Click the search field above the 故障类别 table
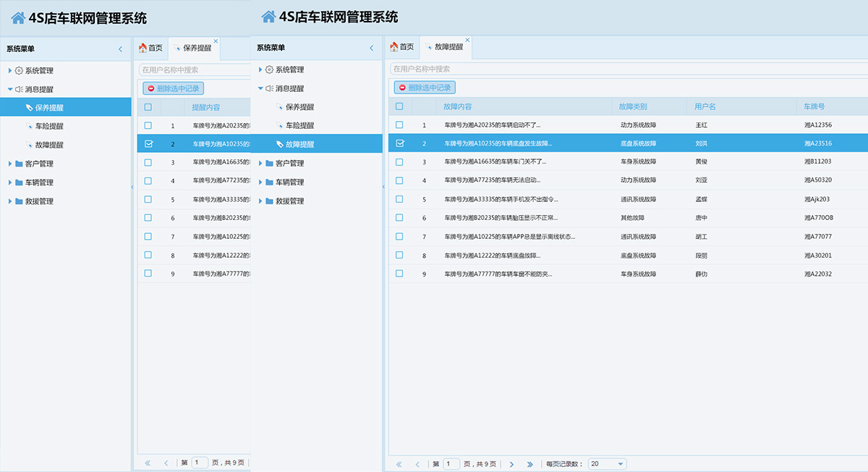 tap(622, 69)
